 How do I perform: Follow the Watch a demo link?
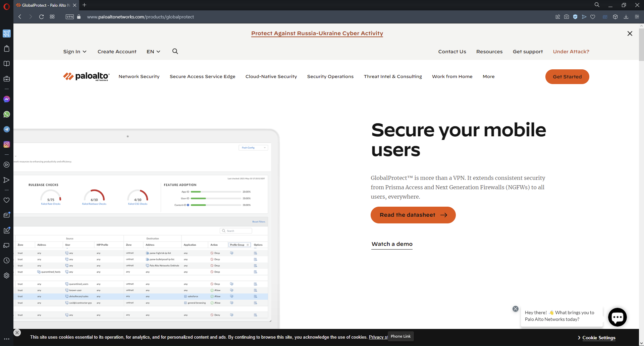point(392,244)
